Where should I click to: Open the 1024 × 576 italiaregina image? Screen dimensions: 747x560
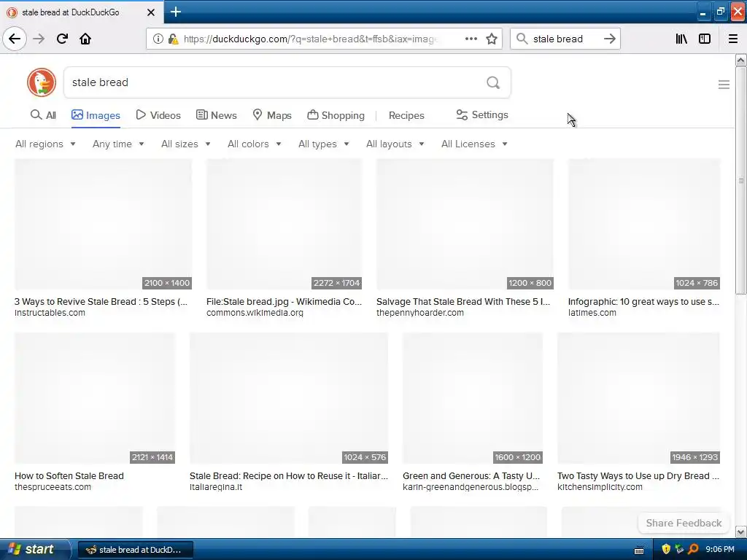(289, 398)
